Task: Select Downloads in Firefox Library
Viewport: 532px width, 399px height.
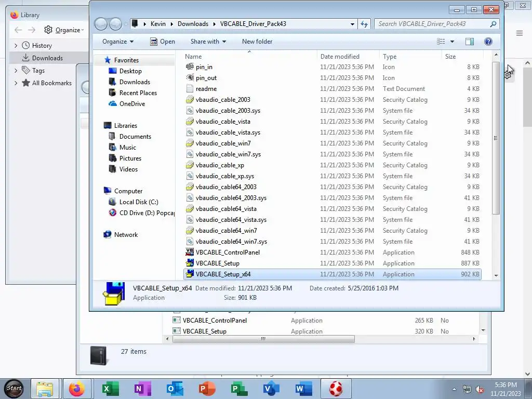Action: pos(47,58)
